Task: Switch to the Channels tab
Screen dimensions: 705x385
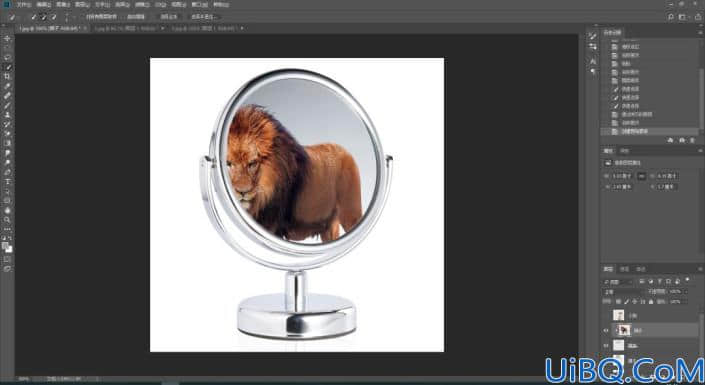Action: pos(625,269)
